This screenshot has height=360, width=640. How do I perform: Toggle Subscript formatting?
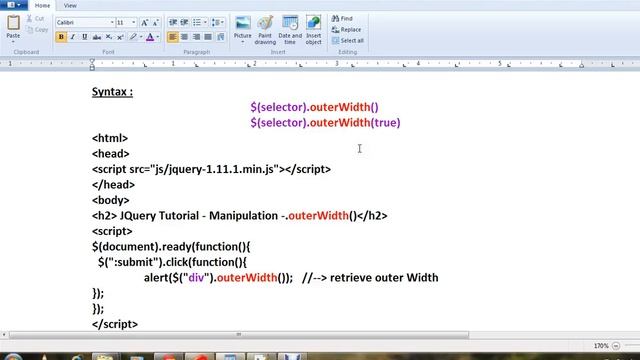(x=109, y=37)
